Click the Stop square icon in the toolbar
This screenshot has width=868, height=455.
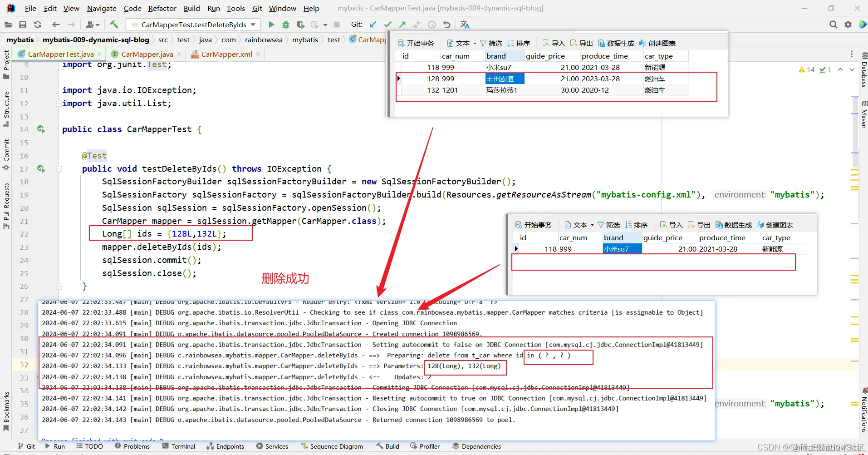[x=337, y=25]
